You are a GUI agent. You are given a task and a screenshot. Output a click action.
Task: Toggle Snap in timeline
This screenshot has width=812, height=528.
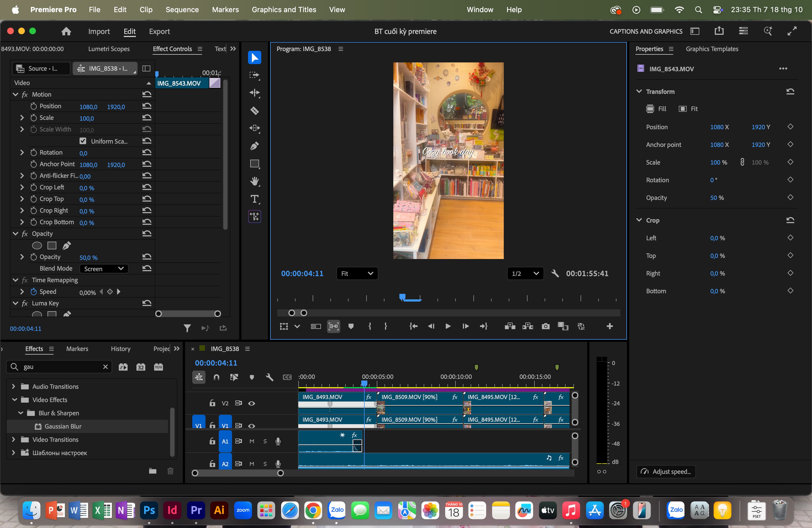216,377
